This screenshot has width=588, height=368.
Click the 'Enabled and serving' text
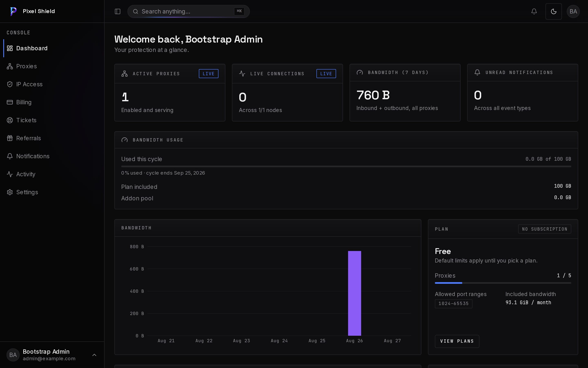pyautogui.click(x=147, y=110)
